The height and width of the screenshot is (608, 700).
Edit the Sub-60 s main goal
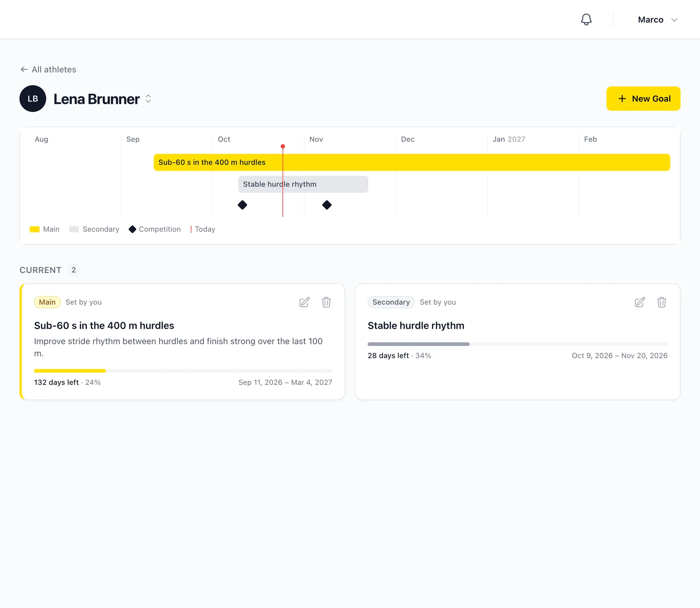coord(304,302)
